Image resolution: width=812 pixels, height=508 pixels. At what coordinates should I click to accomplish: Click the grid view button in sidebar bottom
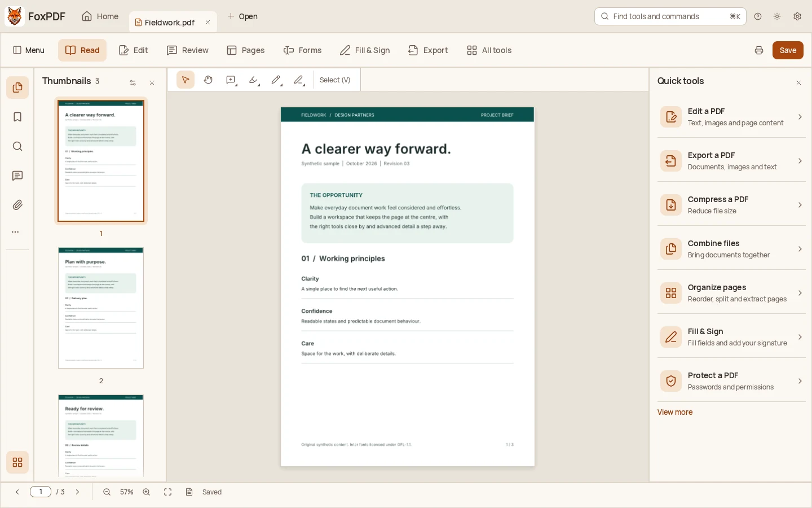tap(17, 462)
